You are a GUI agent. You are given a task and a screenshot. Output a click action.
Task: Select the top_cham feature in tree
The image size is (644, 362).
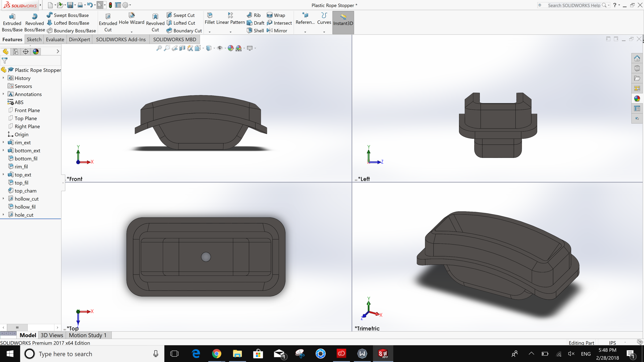25,191
